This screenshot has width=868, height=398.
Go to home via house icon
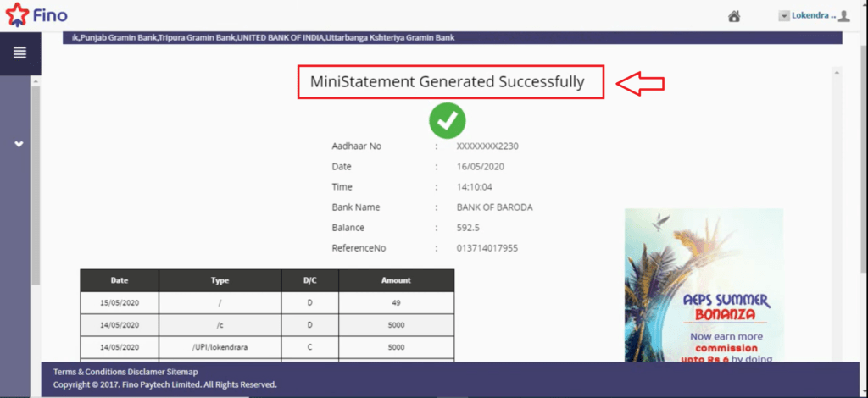734,17
